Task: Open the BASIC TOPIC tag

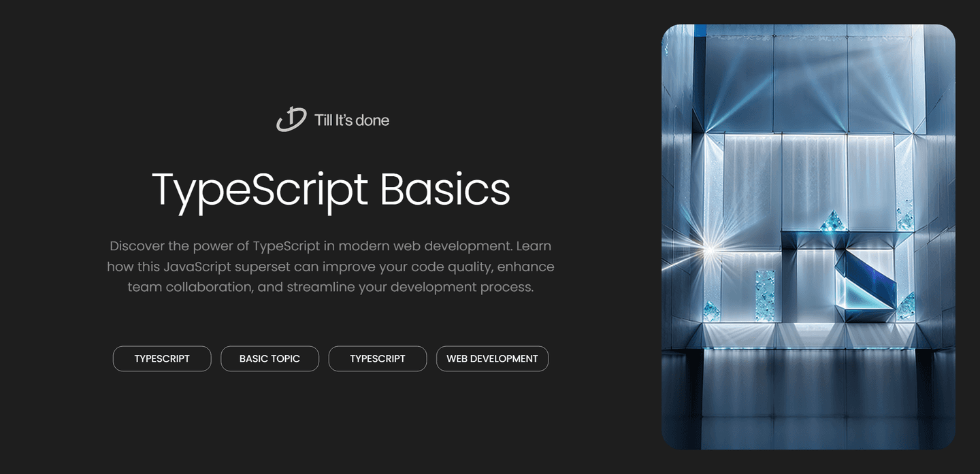Action: (269, 358)
